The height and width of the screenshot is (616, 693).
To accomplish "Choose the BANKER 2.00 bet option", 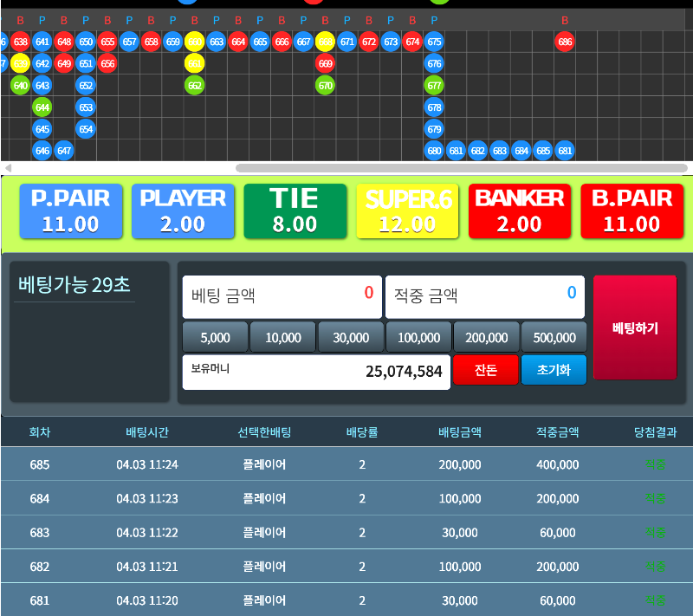I will coord(520,211).
